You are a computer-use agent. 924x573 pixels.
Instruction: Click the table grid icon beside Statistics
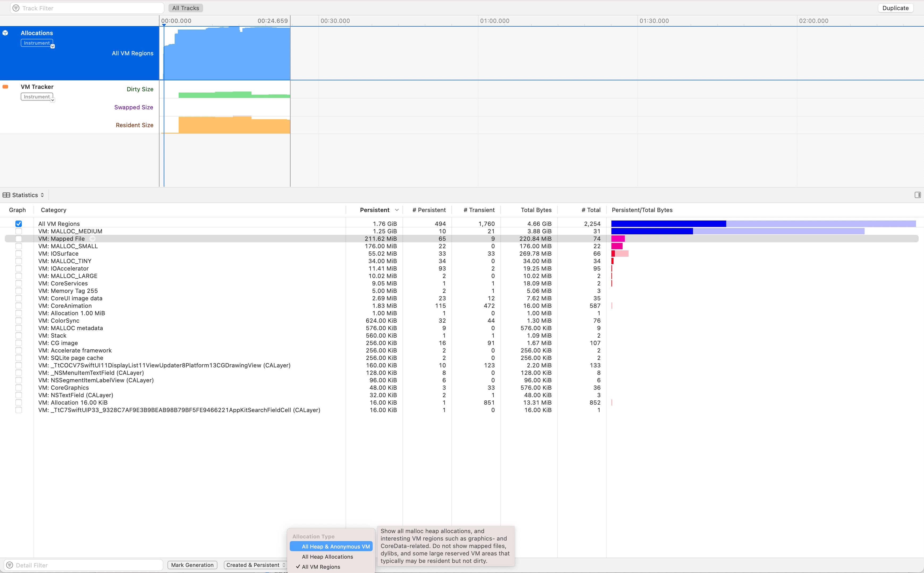point(6,194)
